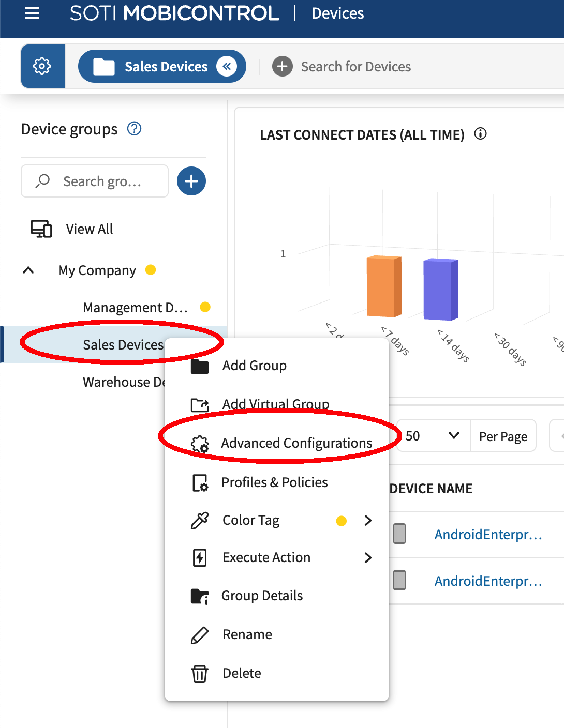The image size is (564, 728).
Task: Select the Sales Devices group row
Action: pyautogui.click(x=114, y=344)
